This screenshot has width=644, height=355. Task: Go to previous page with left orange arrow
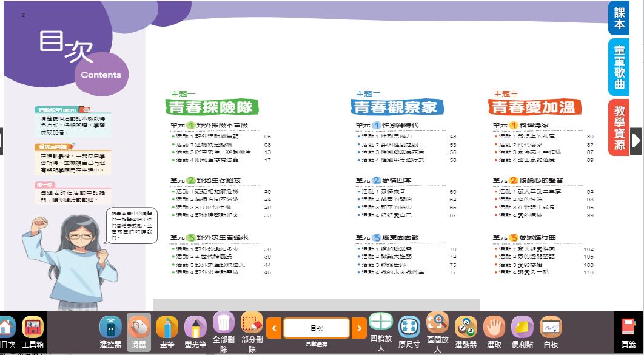click(x=274, y=328)
